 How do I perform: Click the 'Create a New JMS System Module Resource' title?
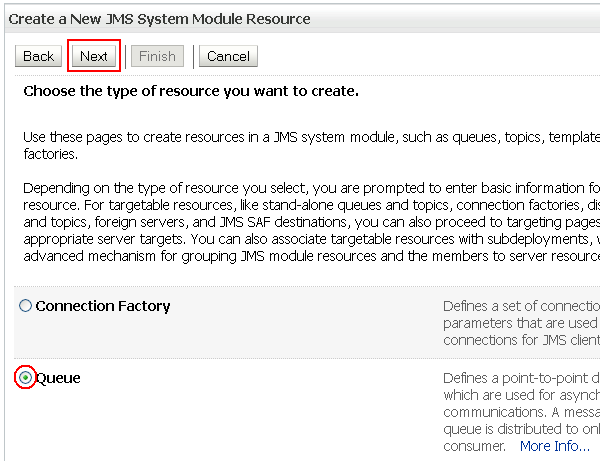(159, 19)
